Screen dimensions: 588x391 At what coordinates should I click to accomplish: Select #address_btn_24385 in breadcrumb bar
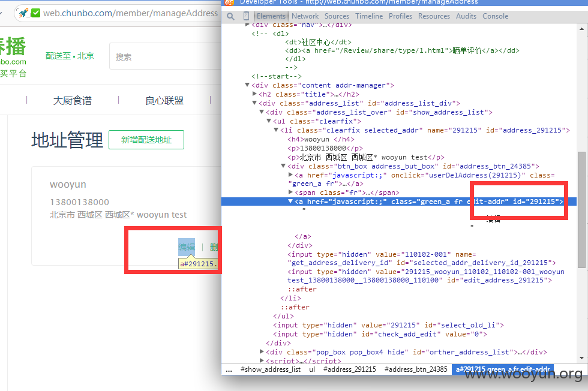click(416, 369)
